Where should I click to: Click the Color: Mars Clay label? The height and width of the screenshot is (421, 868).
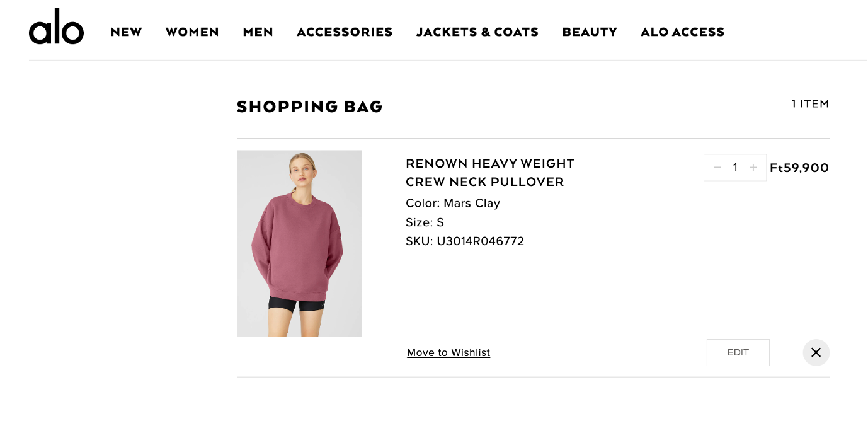(453, 204)
